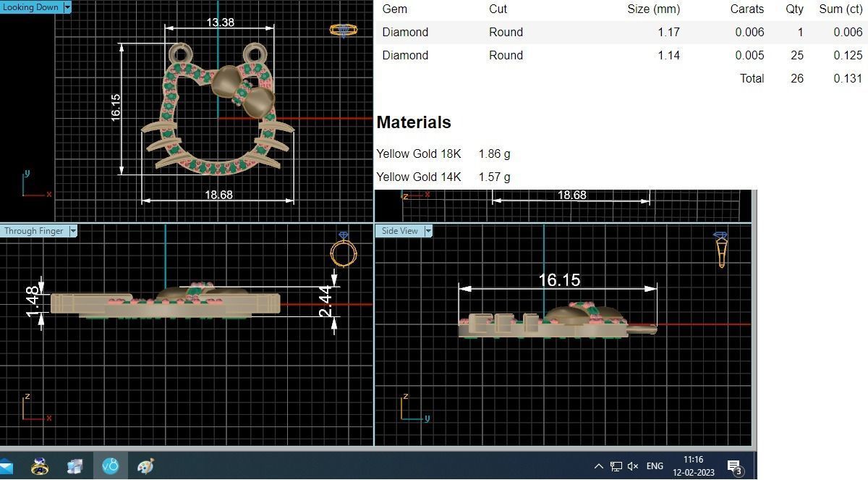Click the 0.125 sum cell
The height and width of the screenshot is (480, 868).
click(x=848, y=55)
